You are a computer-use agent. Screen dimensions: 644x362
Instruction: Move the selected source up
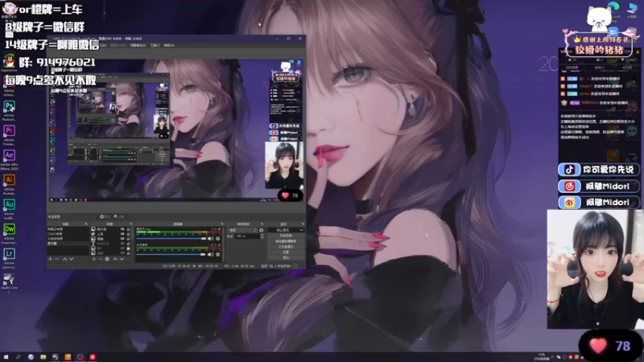pyautogui.click(x=115, y=259)
